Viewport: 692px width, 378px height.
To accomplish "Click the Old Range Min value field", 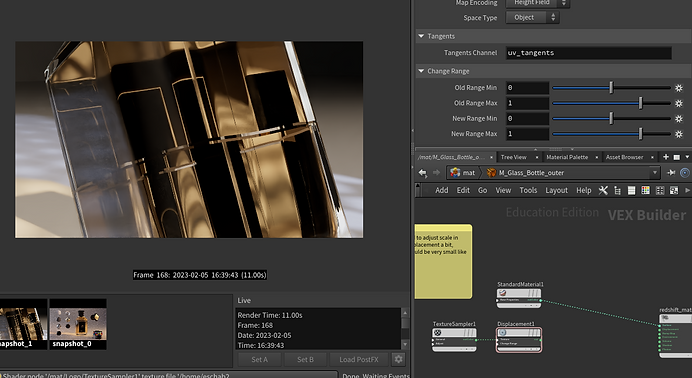I will click(527, 88).
